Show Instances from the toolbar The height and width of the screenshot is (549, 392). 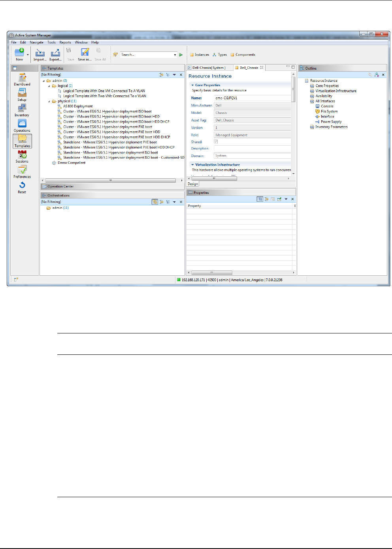coord(200,55)
